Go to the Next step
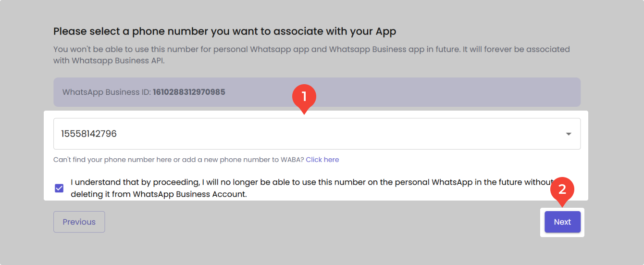644x265 pixels. coord(562,222)
